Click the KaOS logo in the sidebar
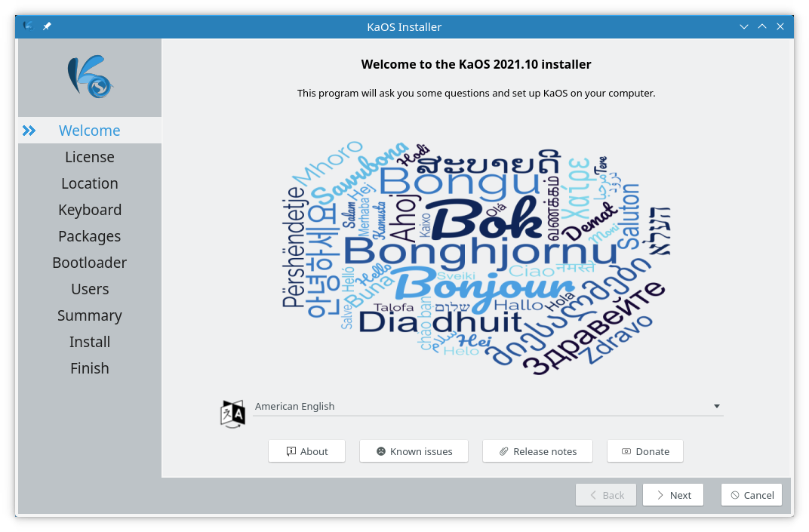Viewport: 809px width, 532px height. tap(91, 76)
